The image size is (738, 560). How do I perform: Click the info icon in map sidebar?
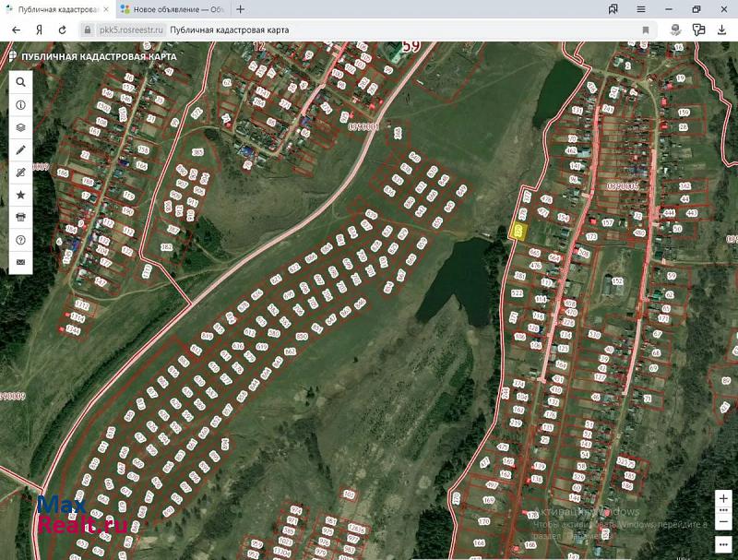[x=20, y=104]
